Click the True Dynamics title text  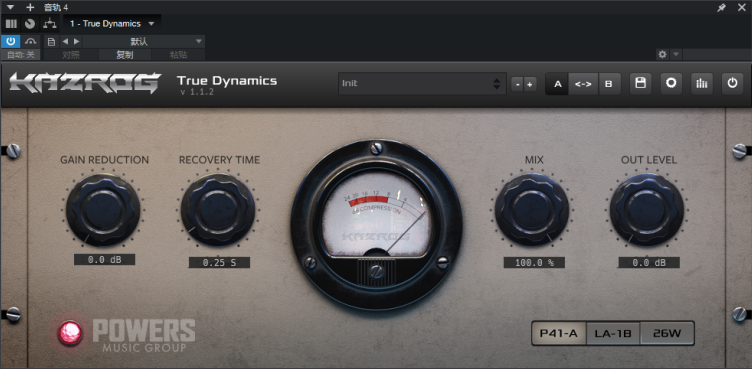click(x=227, y=81)
